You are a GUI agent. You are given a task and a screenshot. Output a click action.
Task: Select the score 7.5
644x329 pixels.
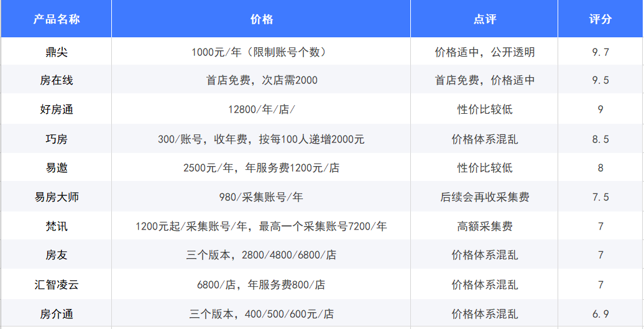click(600, 197)
